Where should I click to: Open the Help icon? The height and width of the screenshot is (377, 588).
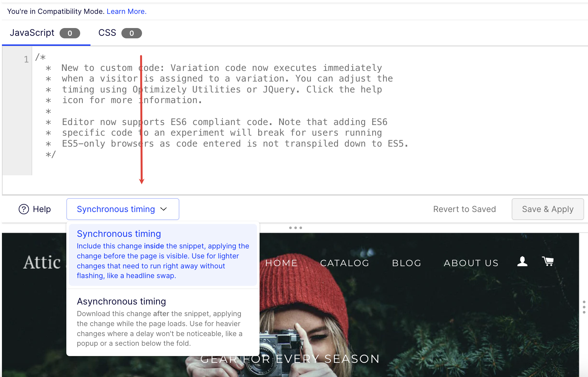(24, 209)
